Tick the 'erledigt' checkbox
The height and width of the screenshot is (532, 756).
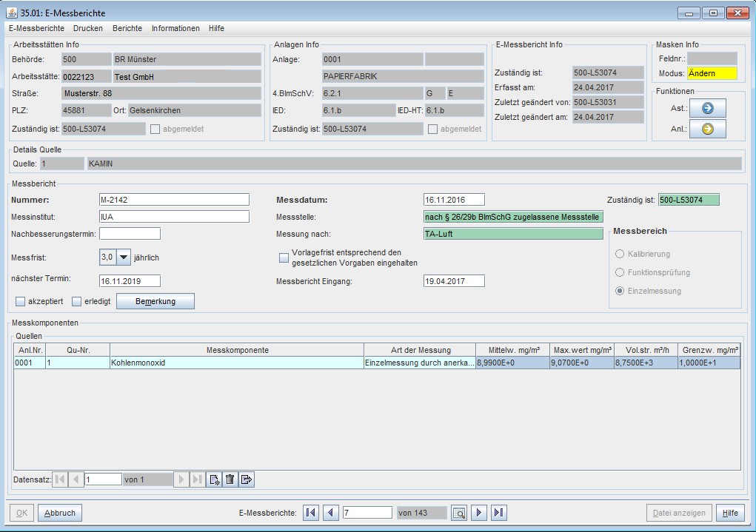click(x=77, y=301)
